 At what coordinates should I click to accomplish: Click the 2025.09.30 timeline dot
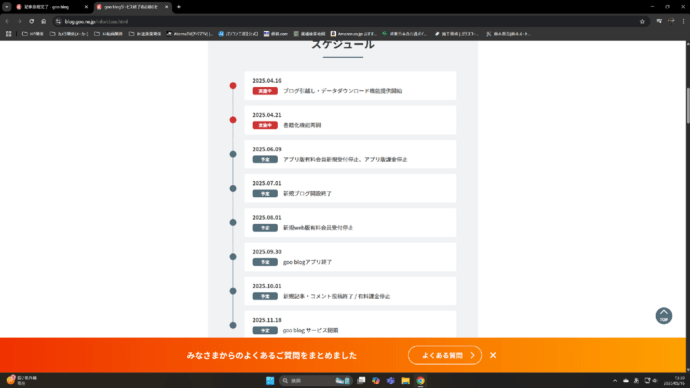(x=233, y=256)
